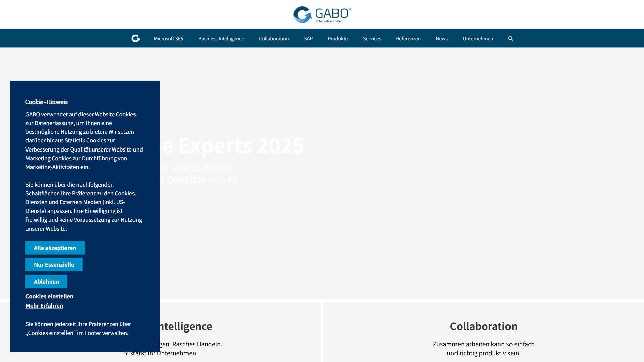Open Unternehmen menu item in navbar
Screen dimensions: 644x362
478,39
